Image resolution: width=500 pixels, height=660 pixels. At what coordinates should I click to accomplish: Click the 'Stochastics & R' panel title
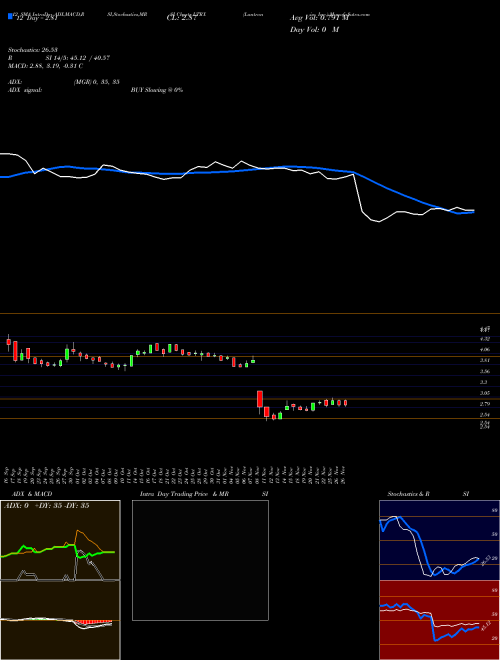pyautogui.click(x=408, y=494)
